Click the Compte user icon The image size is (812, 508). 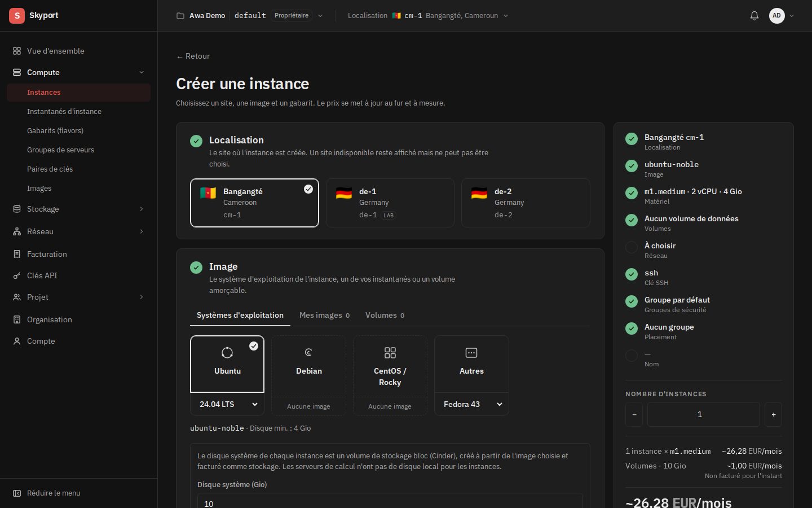click(17, 341)
